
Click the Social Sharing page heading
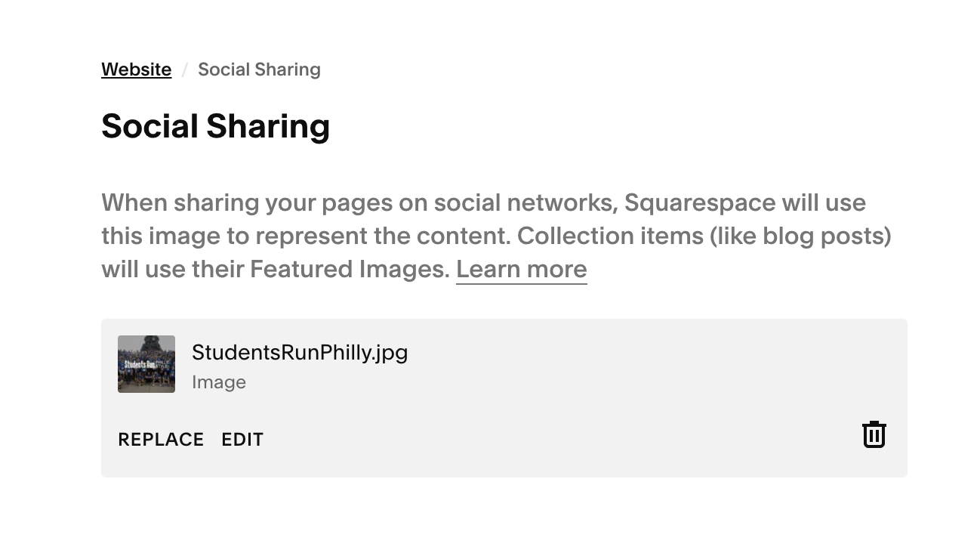[216, 126]
